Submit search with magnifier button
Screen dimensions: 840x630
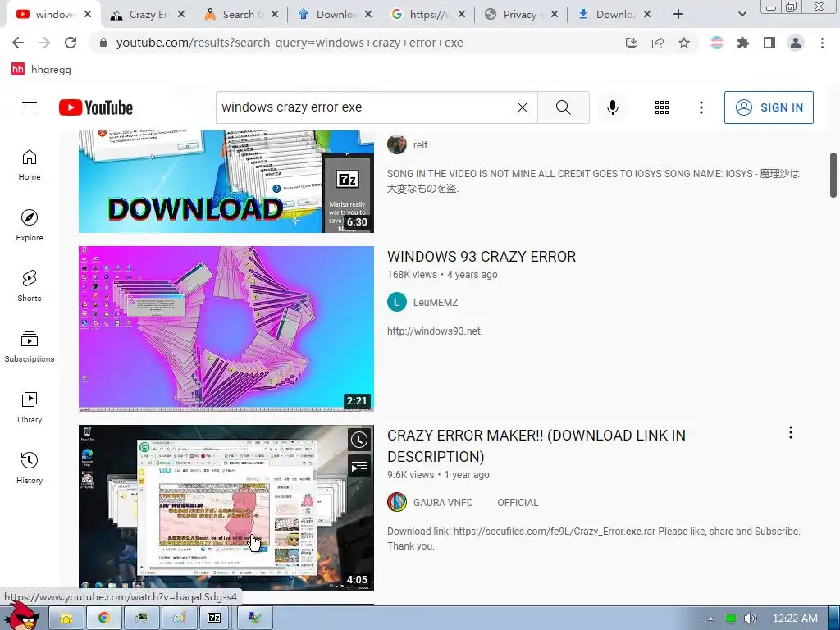click(x=563, y=107)
